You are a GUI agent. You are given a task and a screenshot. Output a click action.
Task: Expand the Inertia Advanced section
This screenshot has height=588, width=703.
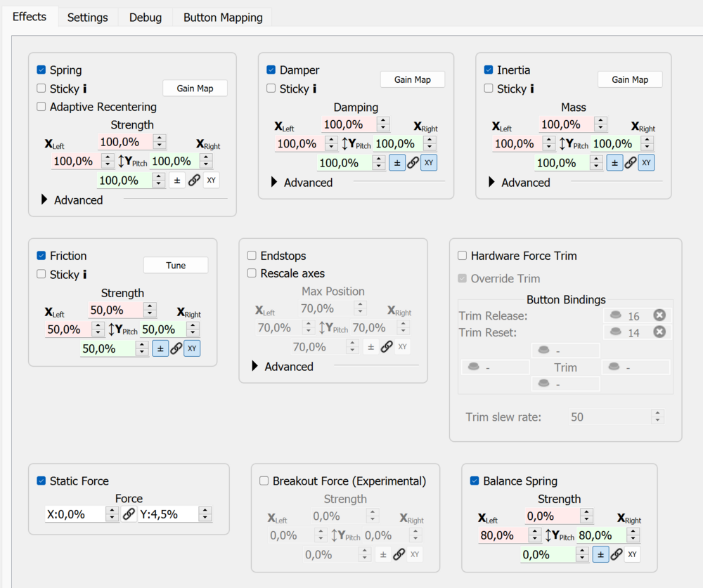pyautogui.click(x=492, y=183)
